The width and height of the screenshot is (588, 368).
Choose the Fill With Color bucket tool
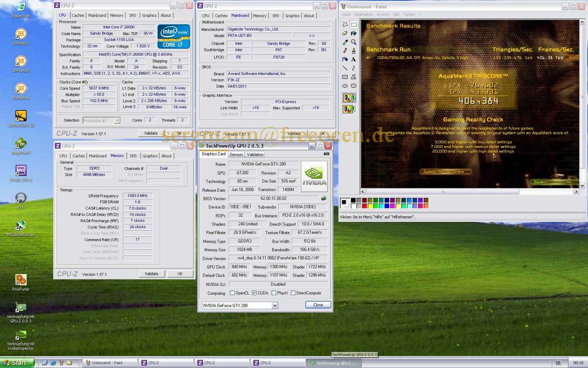click(354, 33)
